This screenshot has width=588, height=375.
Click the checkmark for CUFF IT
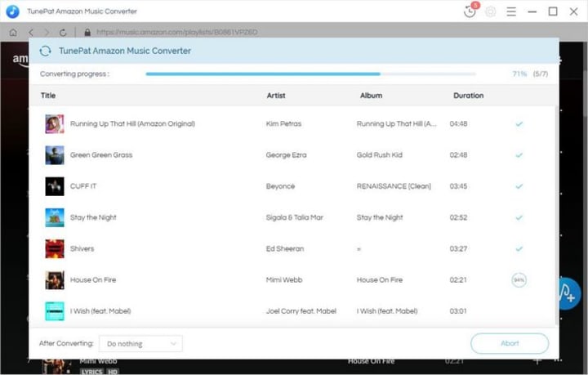pos(519,186)
